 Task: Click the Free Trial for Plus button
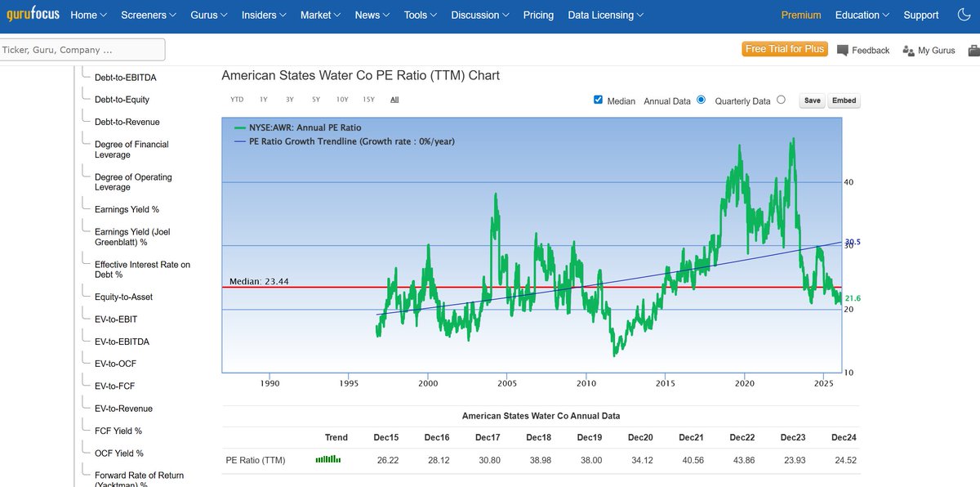point(785,49)
